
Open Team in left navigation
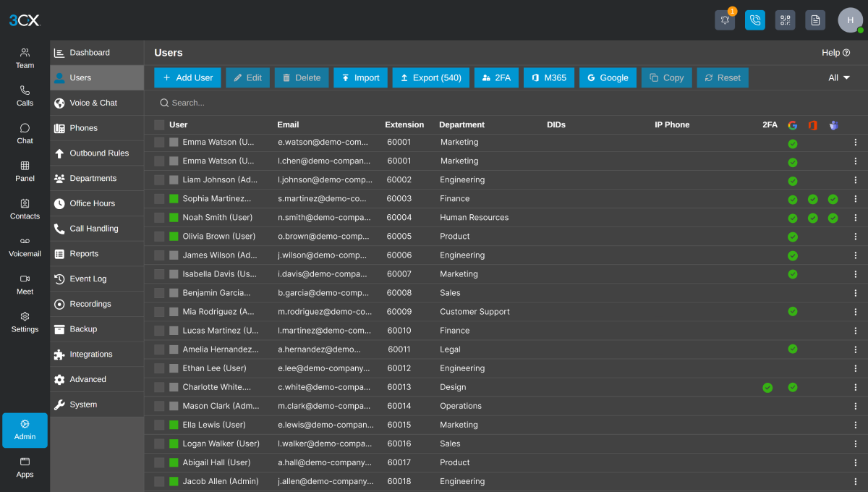[x=25, y=58]
